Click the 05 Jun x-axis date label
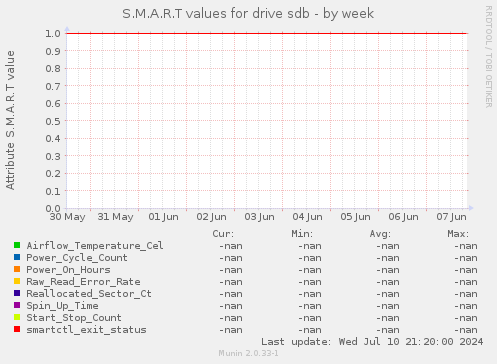Viewport: 497px width, 364px height. coord(355,217)
